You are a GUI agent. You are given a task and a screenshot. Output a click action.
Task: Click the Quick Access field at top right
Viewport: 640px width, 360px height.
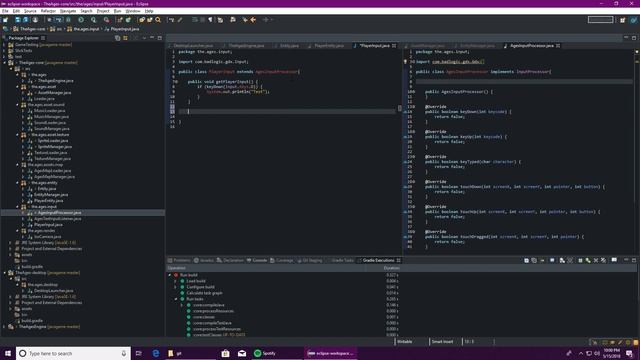coord(600,20)
